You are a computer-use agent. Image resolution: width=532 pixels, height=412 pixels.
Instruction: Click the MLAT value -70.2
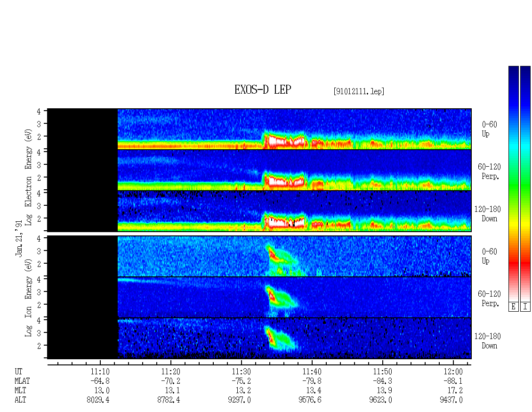[x=170, y=381]
